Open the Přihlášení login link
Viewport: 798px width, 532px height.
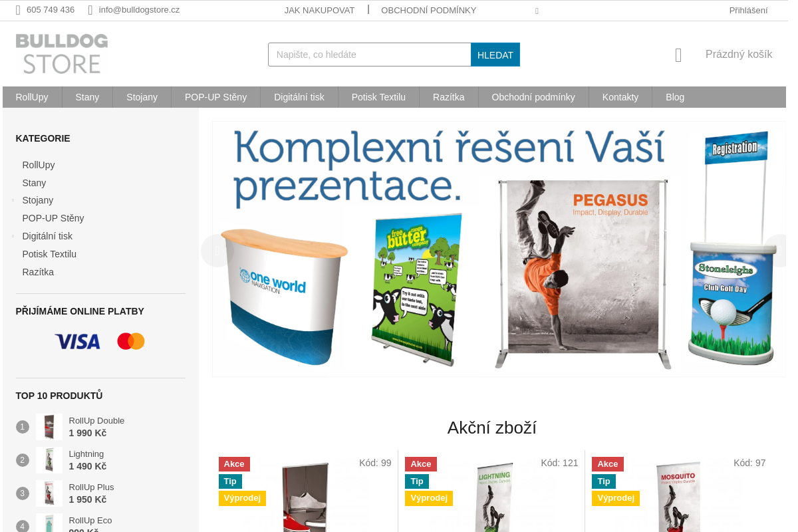tap(748, 10)
